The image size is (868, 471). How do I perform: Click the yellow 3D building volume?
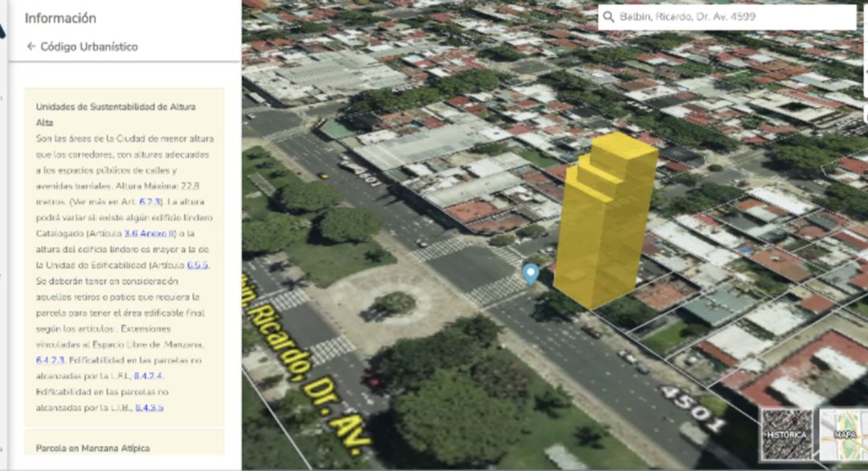(x=606, y=220)
